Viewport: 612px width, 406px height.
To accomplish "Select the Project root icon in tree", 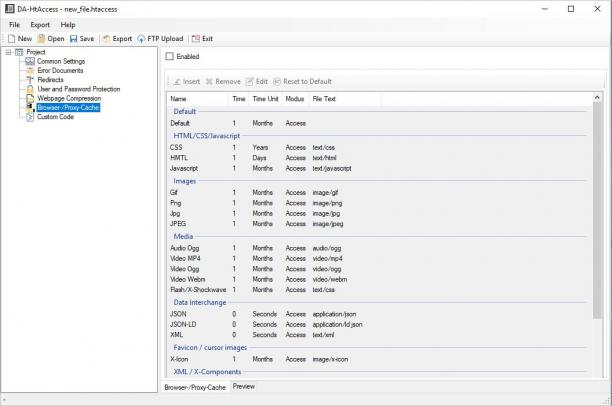I will (19, 52).
